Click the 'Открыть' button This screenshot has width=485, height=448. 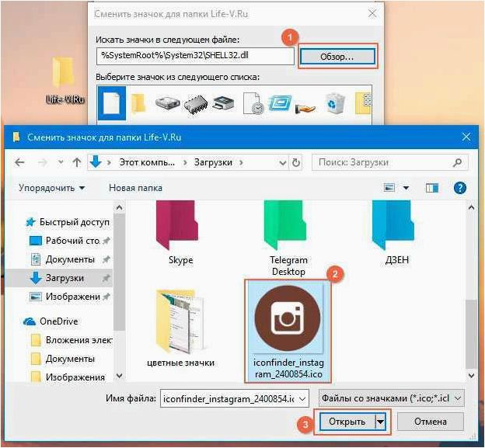(x=347, y=422)
